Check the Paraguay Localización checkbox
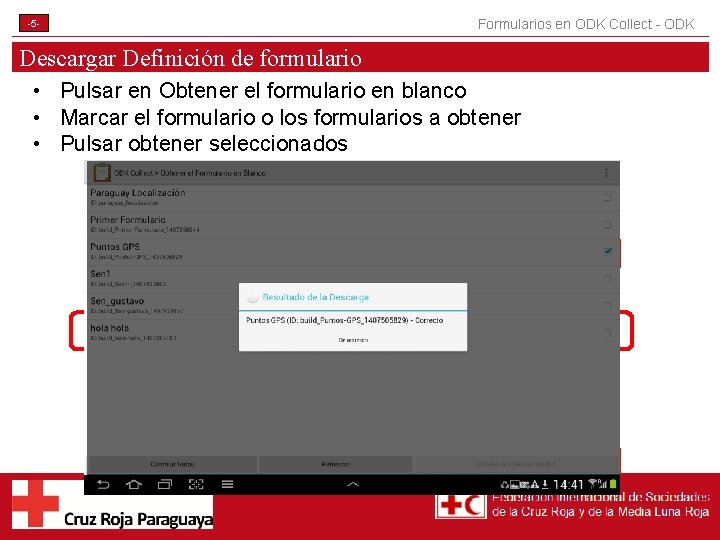Viewport: 720px width, 540px height. click(607, 197)
